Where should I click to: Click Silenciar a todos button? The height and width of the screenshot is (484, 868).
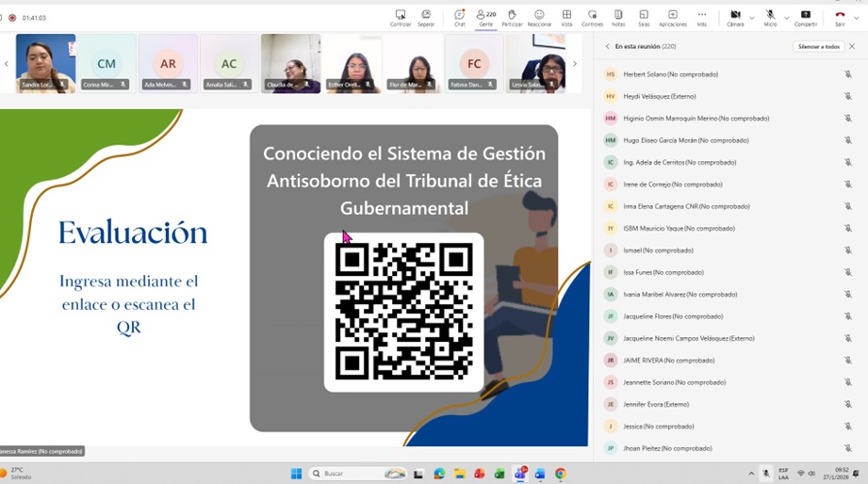(819, 46)
